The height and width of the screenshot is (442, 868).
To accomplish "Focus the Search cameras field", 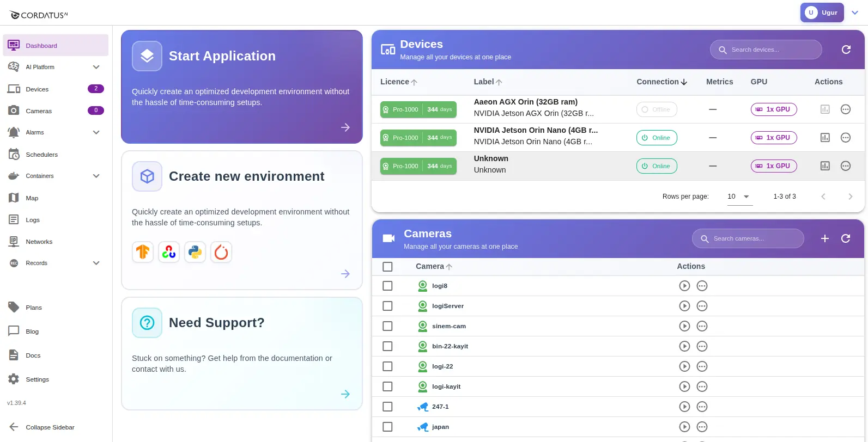I will 748,238.
